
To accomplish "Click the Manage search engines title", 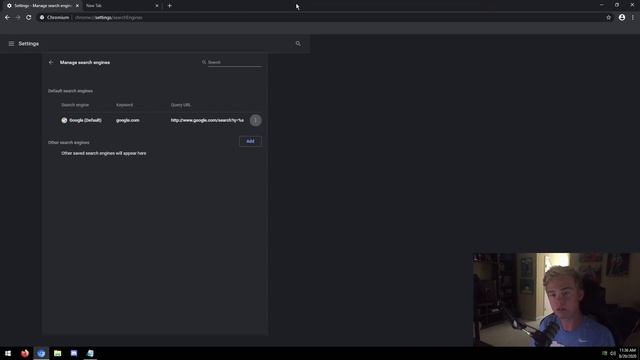I will (x=85, y=62).
